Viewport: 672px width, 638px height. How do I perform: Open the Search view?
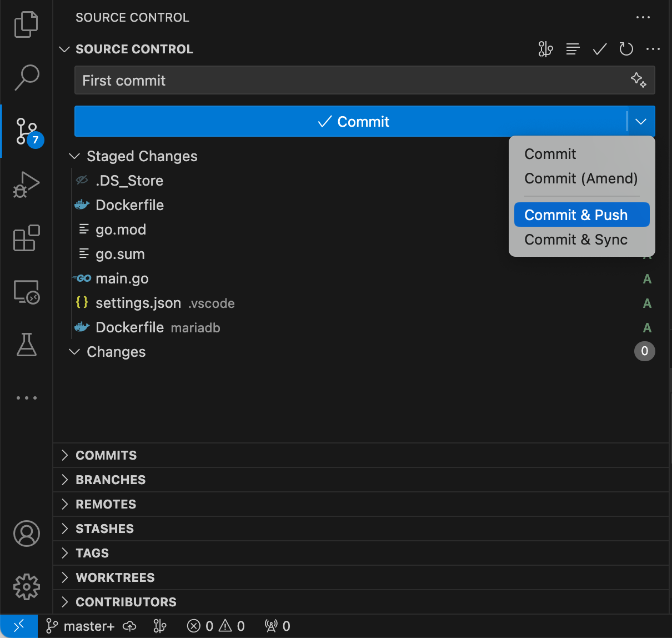(x=26, y=78)
